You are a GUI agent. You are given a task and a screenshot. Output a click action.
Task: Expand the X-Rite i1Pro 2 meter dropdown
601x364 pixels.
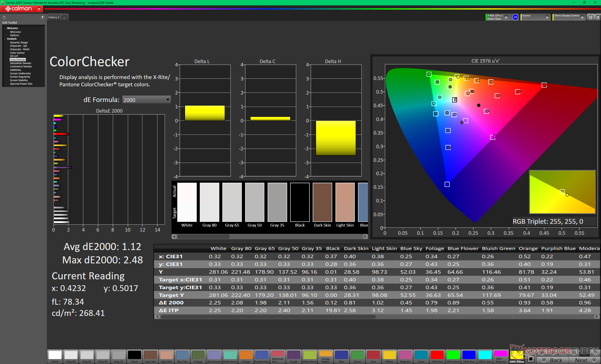pos(506,17)
